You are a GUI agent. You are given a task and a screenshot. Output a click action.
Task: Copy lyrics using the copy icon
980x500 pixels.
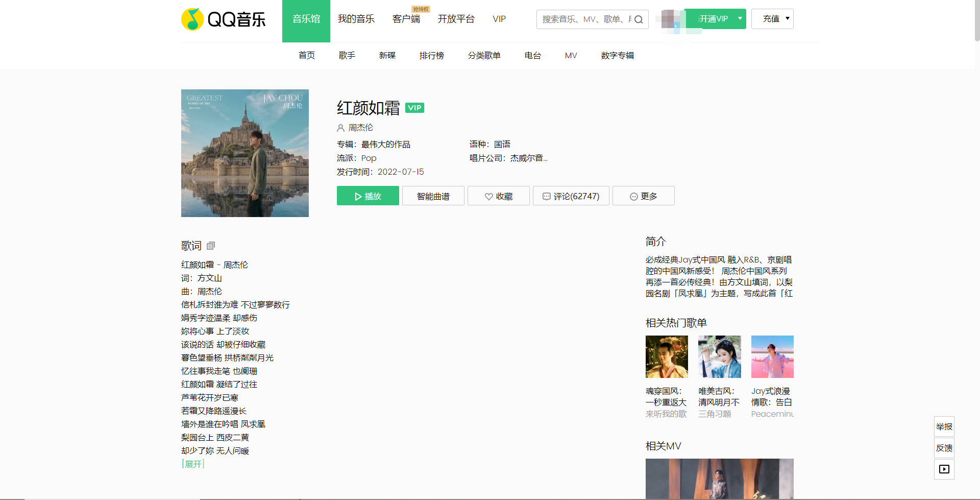coord(210,246)
